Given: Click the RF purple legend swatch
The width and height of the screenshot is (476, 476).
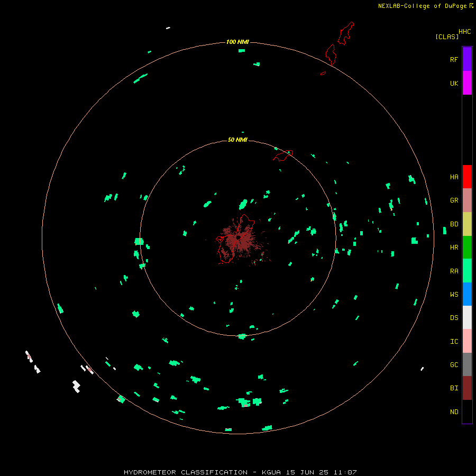Looking at the screenshot, I should click(467, 59).
